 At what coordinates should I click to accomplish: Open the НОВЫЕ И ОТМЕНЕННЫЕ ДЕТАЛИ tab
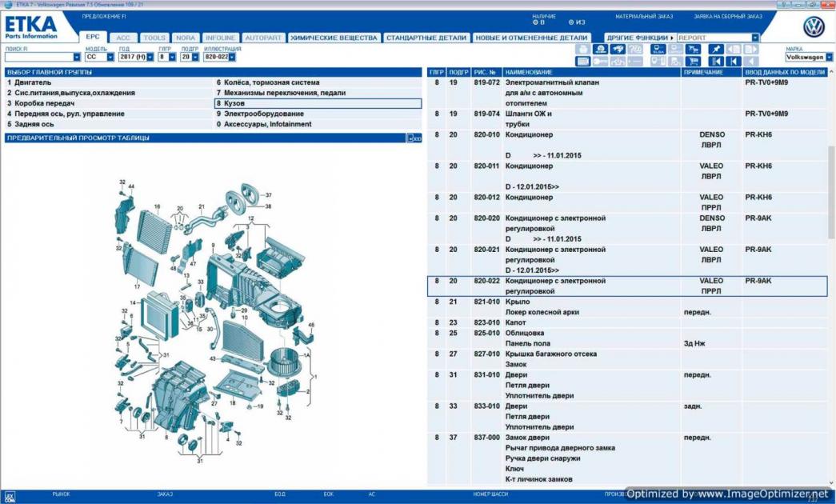pyautogui.click(x=531, y=38)
